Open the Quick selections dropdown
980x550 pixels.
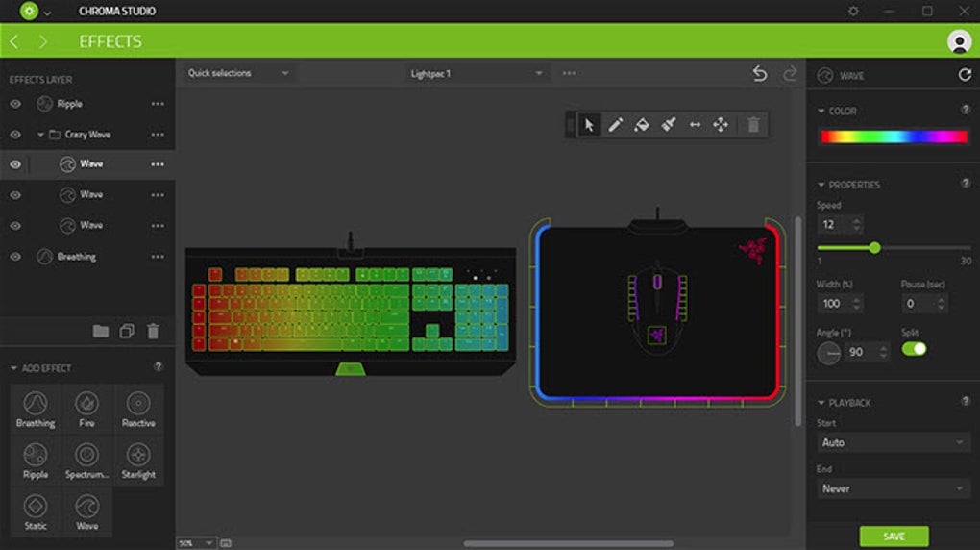(x=238, y=73)
